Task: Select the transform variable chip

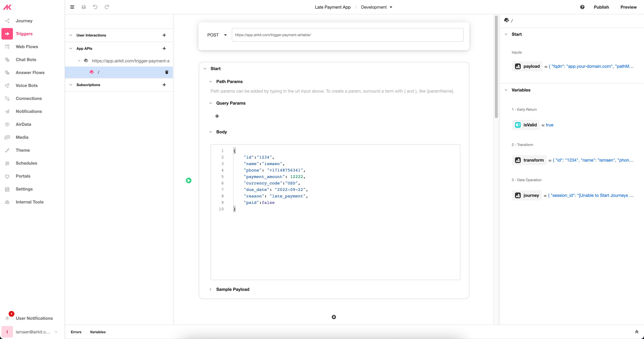Action: 529,160
